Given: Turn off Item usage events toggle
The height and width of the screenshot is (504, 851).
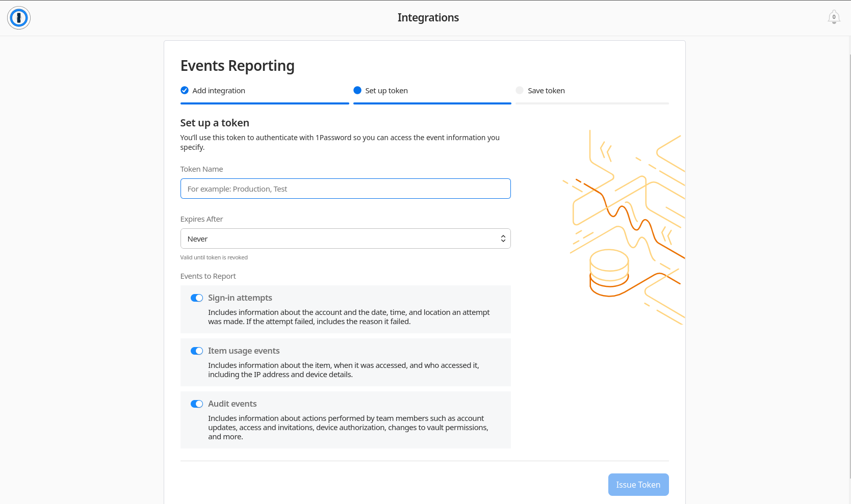Looking at the screenshot, I should [x=197, y=351].
